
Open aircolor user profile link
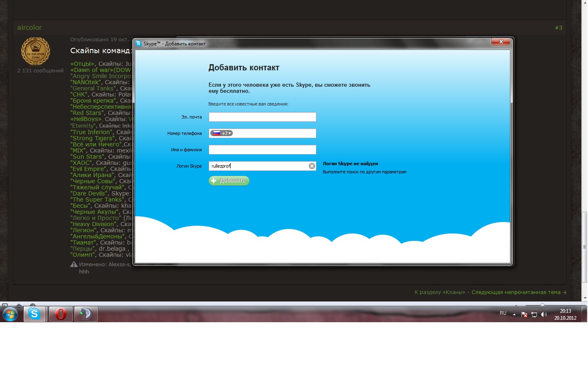[29, 27]
